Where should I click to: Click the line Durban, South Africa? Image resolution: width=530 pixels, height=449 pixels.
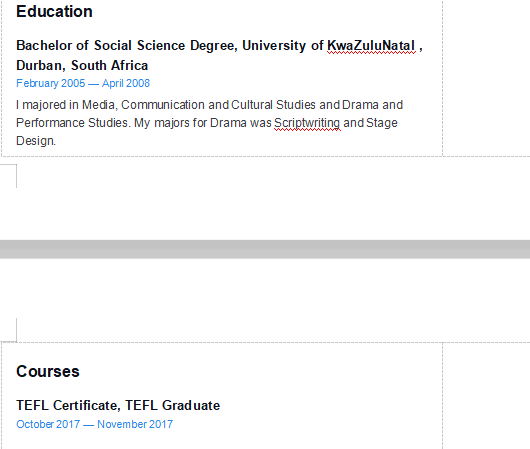(x=82, y=66)
